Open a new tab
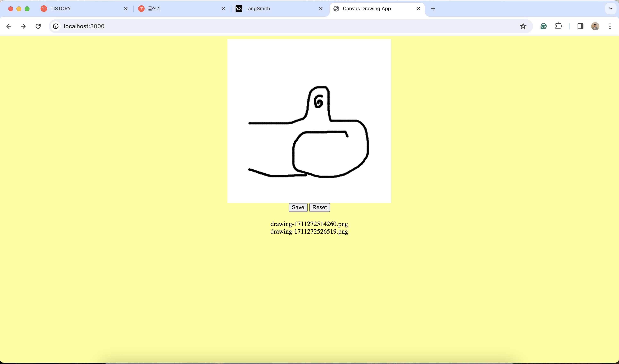 tap(433, 9)
